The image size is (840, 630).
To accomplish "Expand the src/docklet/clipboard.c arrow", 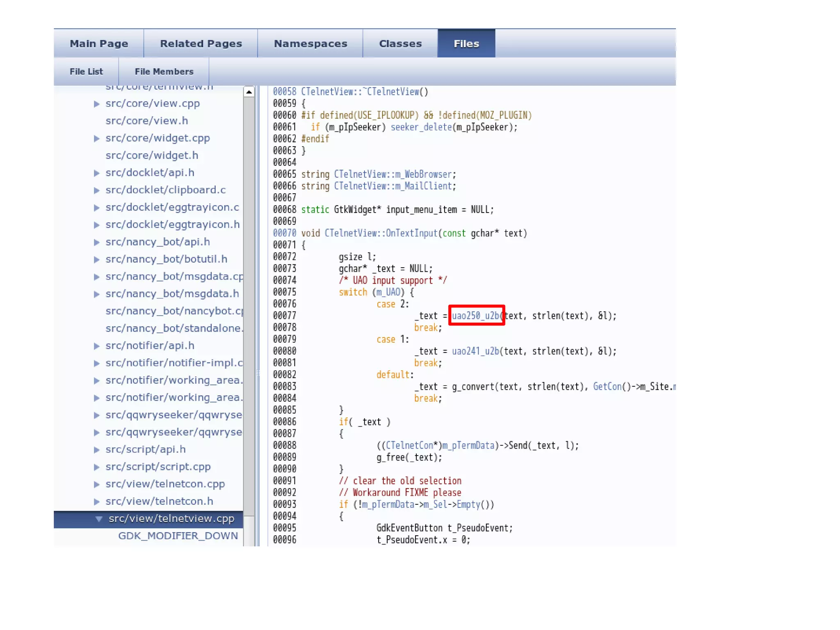I will tap(96, 190).
